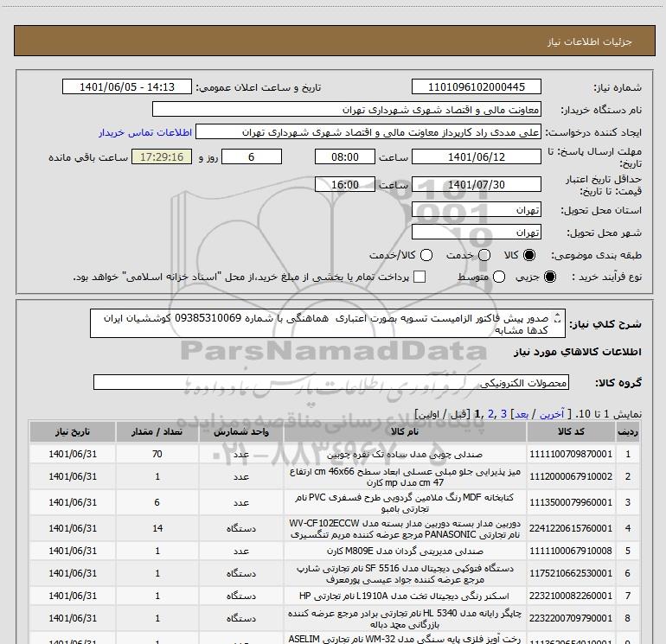Viewport: 666px width, 644px height.
Task: Click the تاریخ نیاز column header
Action: [x=73, y=431]
